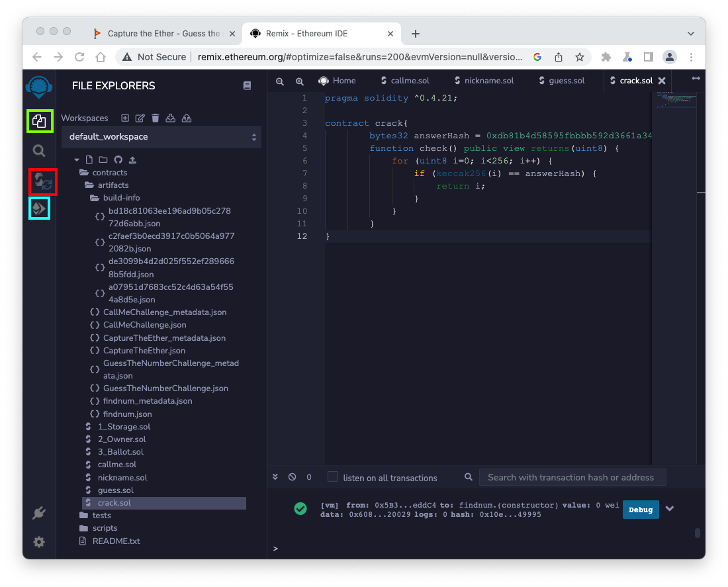Image resolution: width=728 pixels, height=587 pixels.
Task: Switch to the guess.sol tab
Action: point(567,81)
